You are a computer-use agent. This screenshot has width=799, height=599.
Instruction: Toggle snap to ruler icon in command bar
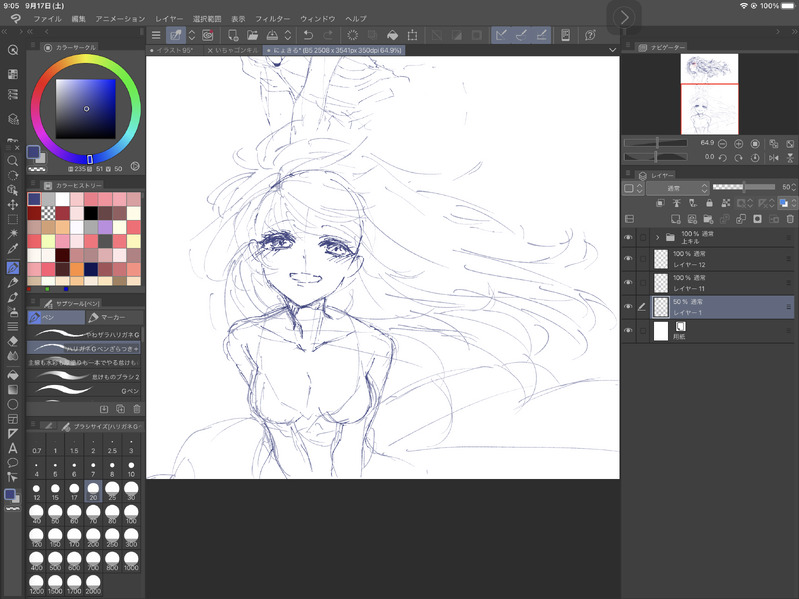(x=501, y=35)
